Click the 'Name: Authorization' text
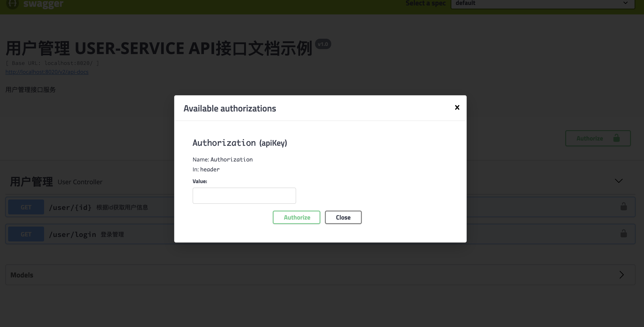Viewport: 644px width, 327px height. (223, 159)
